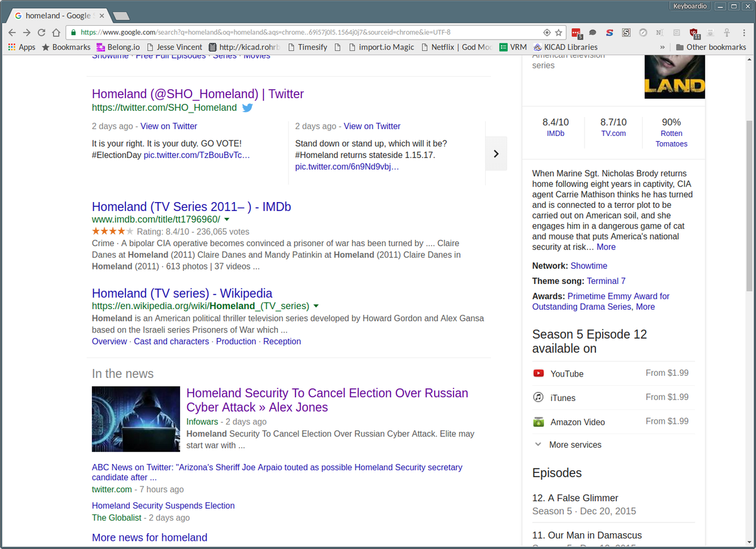Open the Rotten Tomatoes rating link
This screenshot has width=756, height=549.
coord(672,139)
